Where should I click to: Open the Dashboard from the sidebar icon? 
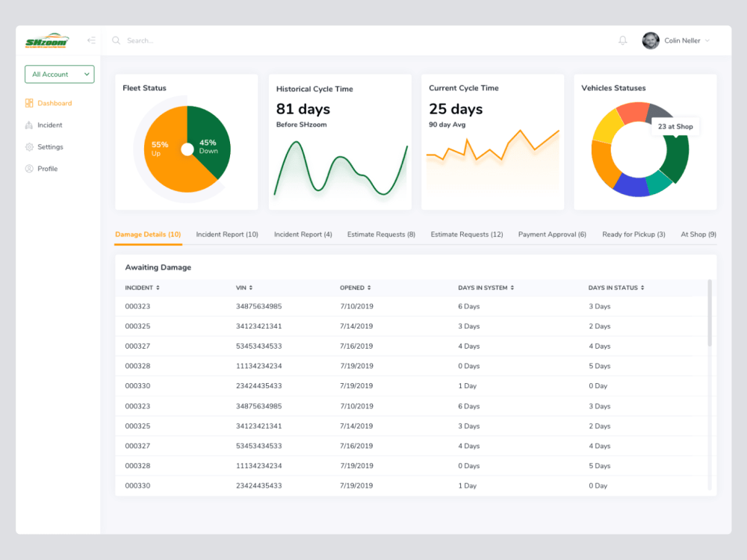tap(30, 103)
